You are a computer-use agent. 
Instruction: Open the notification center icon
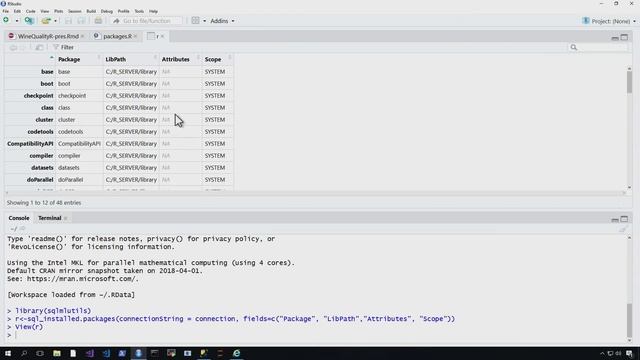pyautogui.click(x=629, y=353)
